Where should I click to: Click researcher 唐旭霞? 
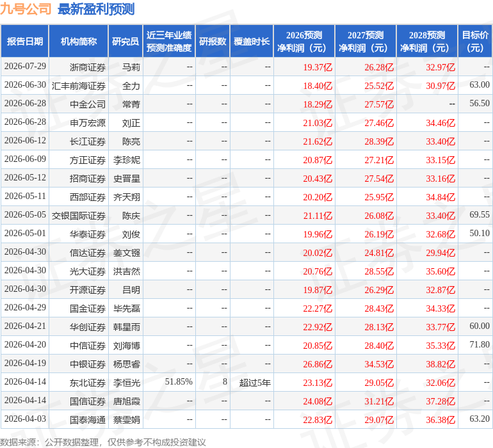pyautogui.click(x=126, y=401)
